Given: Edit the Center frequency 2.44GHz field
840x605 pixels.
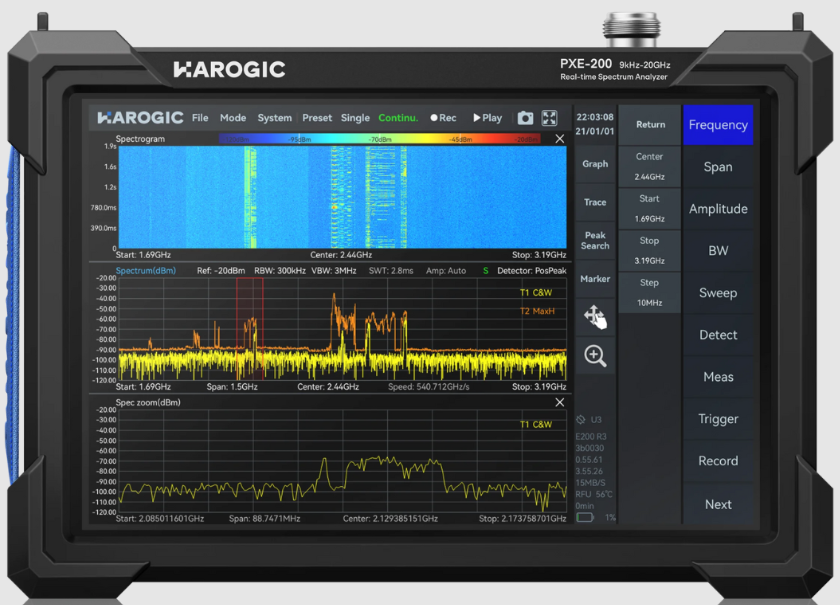Looking at the screenshot, I should pyautogui.click(x=650, y=167).
